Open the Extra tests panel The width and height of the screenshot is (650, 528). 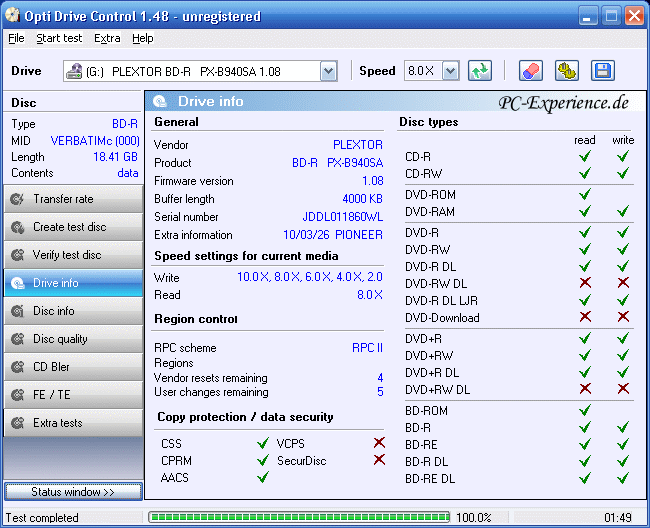click(x=72, y=423)
